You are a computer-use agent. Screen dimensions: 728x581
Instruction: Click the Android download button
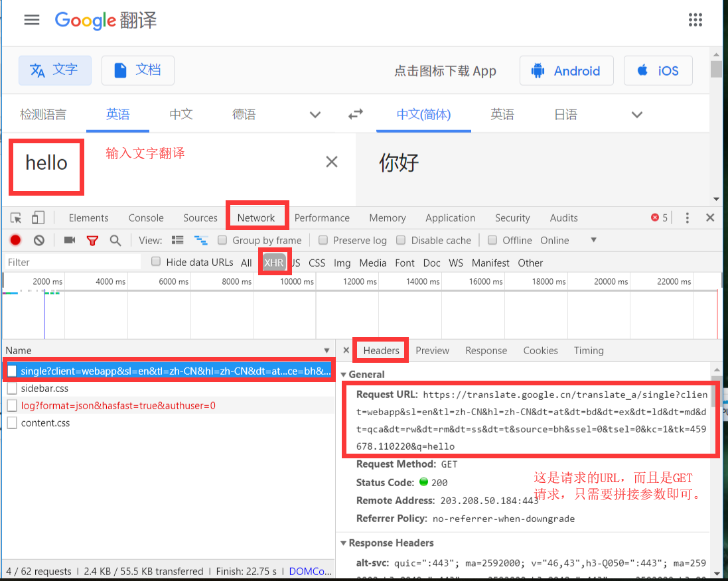(566, 70)
